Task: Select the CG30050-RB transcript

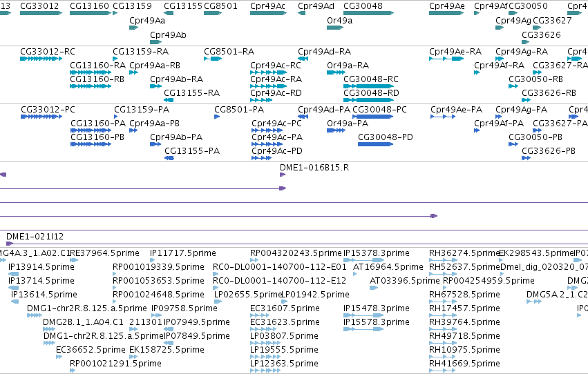Action: (513, 86)
